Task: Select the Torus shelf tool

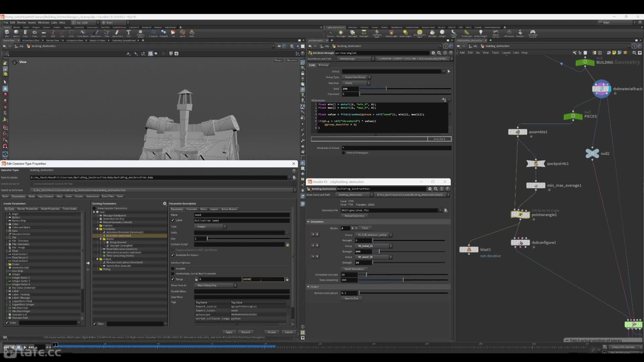Action: click(x=35, y=33)
